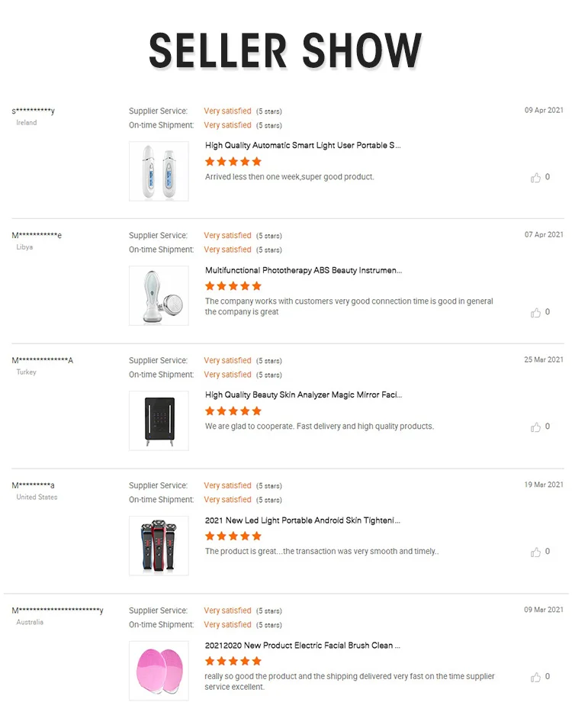
Task: Click thumbs-up on the Libya buyer's review
Action: tap(535, 313)
